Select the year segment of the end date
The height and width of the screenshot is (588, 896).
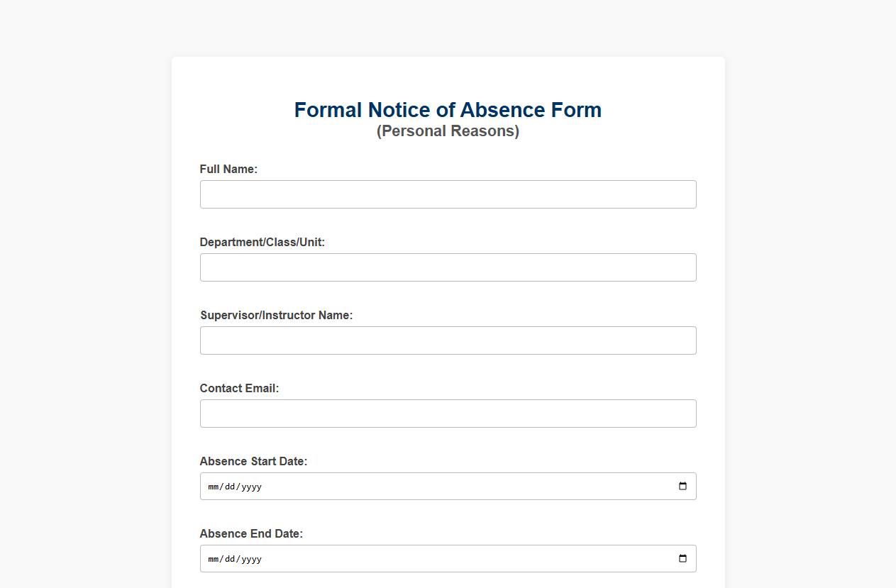point(252,558)
